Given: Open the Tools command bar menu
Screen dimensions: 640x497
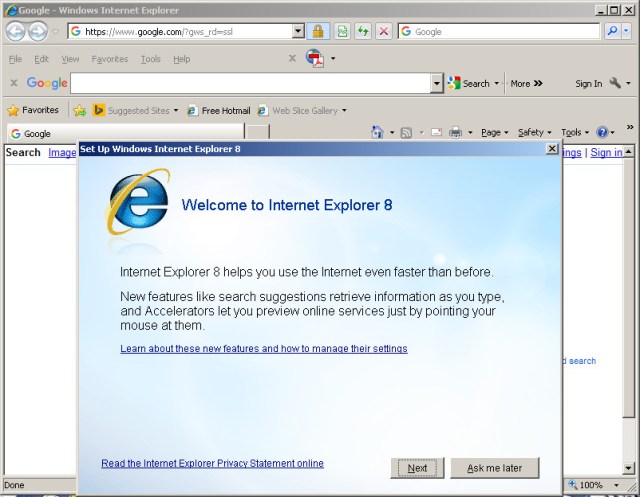Looking at the screenshot, I should coord(575,132).
